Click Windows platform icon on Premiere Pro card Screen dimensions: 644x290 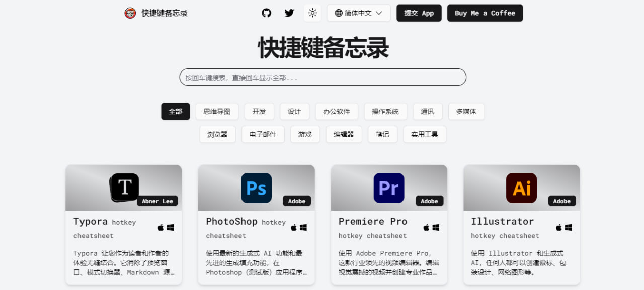click(436, 228)
